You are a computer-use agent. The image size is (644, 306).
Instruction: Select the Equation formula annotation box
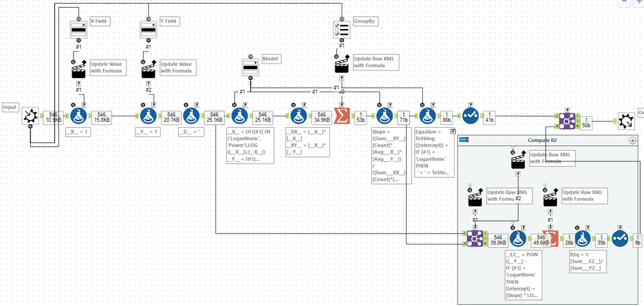point(434,152)
